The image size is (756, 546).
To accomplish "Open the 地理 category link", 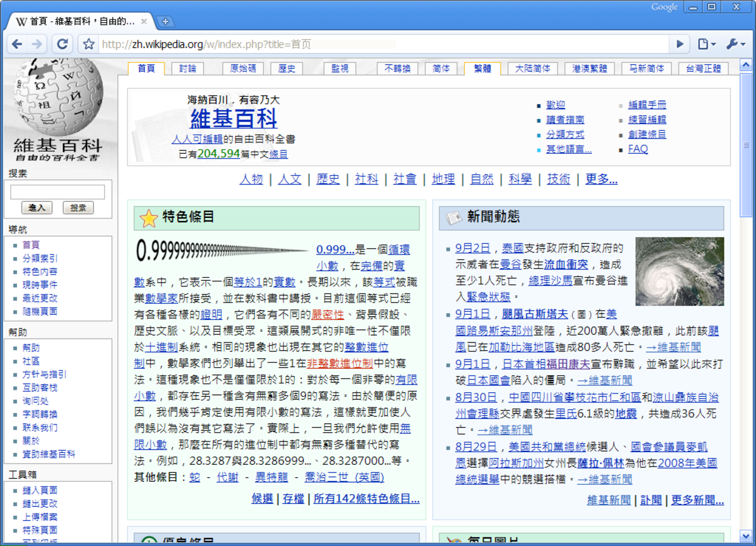I will point(443,179).
